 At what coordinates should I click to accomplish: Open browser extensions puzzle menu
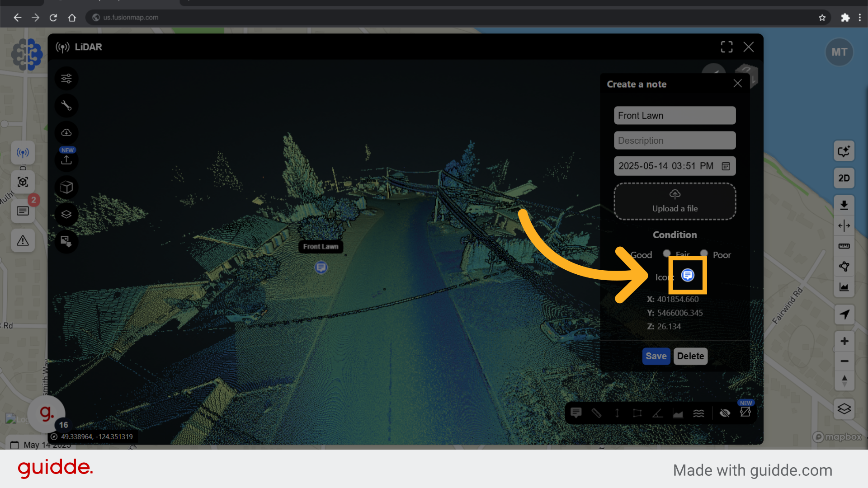(x=845, y=18)
